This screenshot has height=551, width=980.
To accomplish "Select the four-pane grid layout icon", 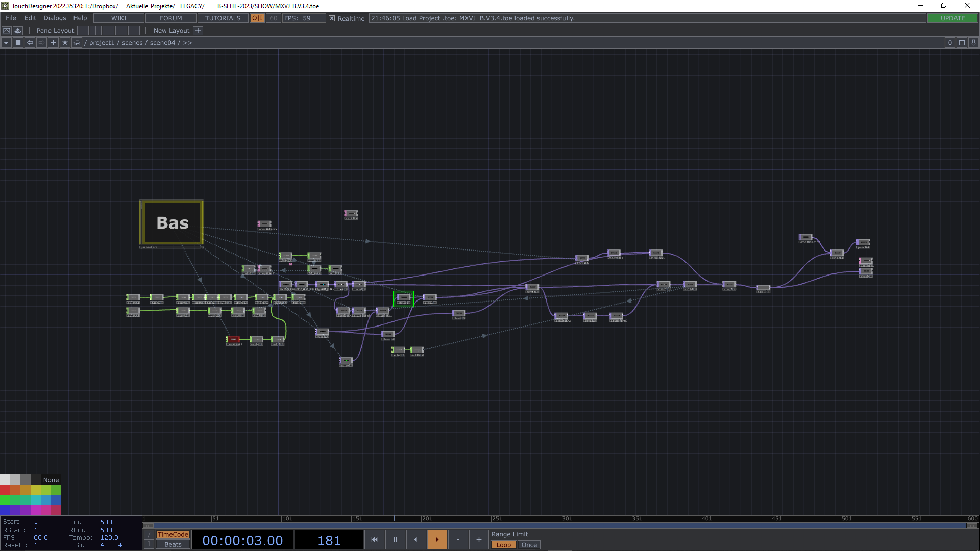I will [x=134, y=31].
